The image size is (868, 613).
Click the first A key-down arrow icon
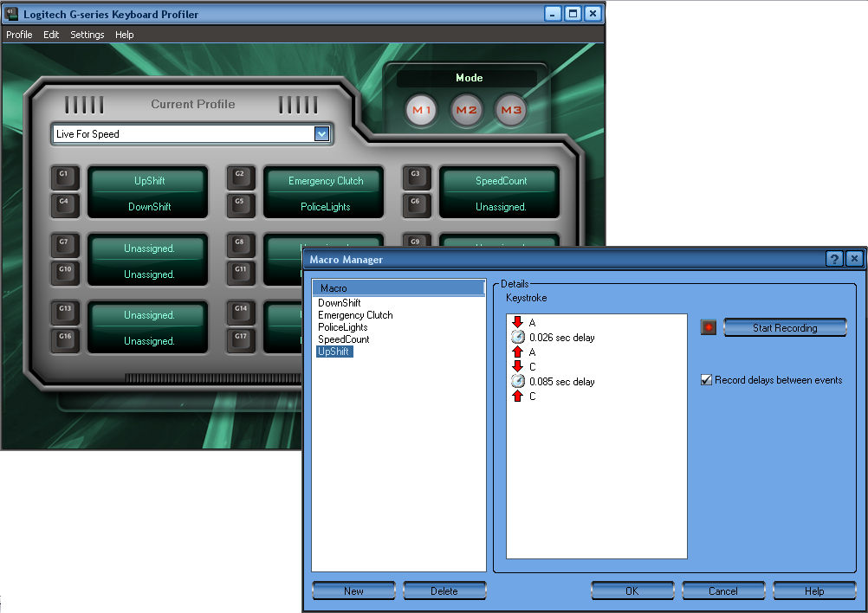517,322
